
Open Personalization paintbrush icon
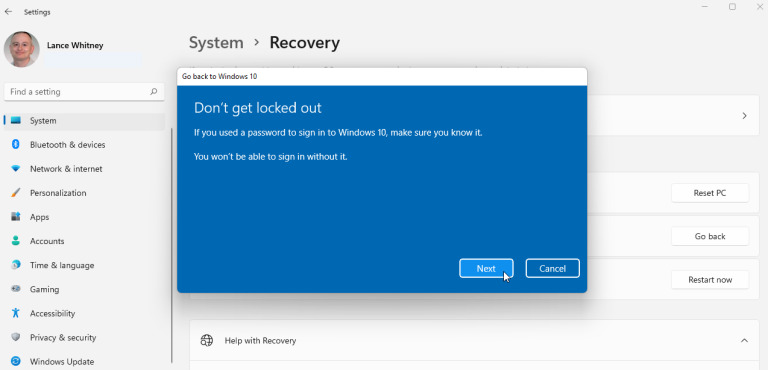pos(16,193)
